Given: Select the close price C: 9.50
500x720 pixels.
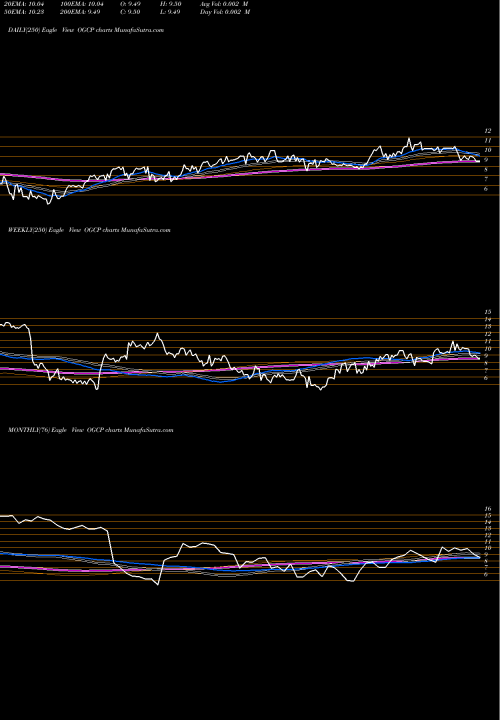Looking at the screenshot, I should coord(131,12).
